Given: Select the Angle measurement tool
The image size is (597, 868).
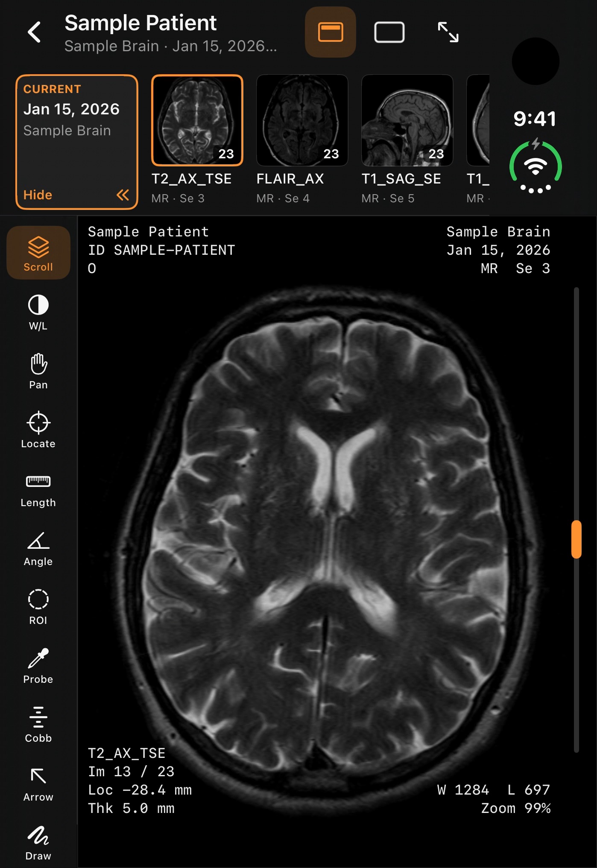Looking at the screenshot, I should [38, 548].
